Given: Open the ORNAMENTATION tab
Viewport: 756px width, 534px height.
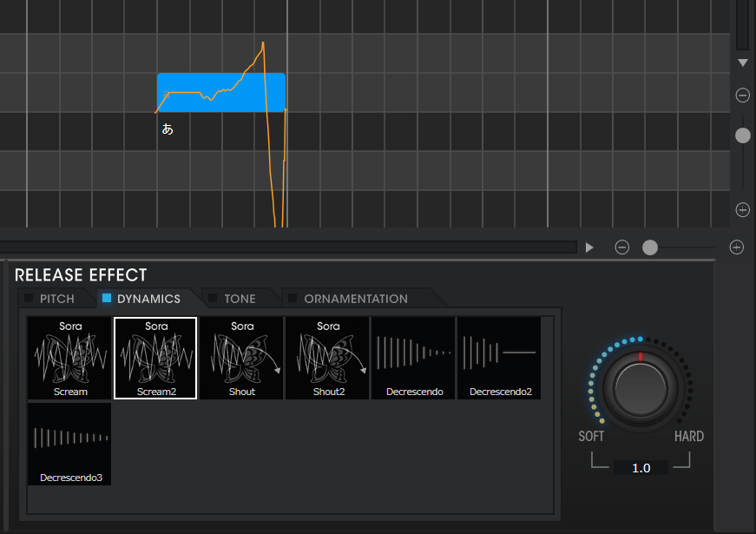Looking at the screenshot, I should point(356,299).
